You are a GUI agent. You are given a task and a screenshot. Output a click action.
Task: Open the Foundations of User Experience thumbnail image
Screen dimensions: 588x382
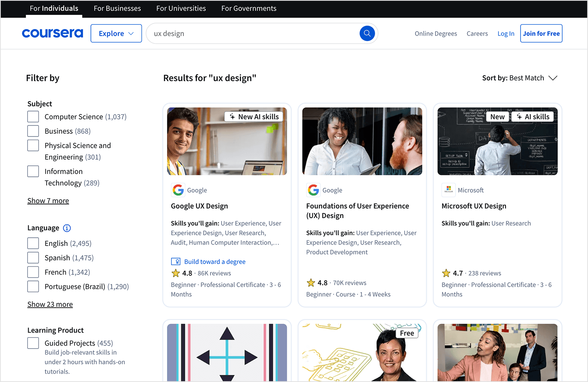point(362,141)
